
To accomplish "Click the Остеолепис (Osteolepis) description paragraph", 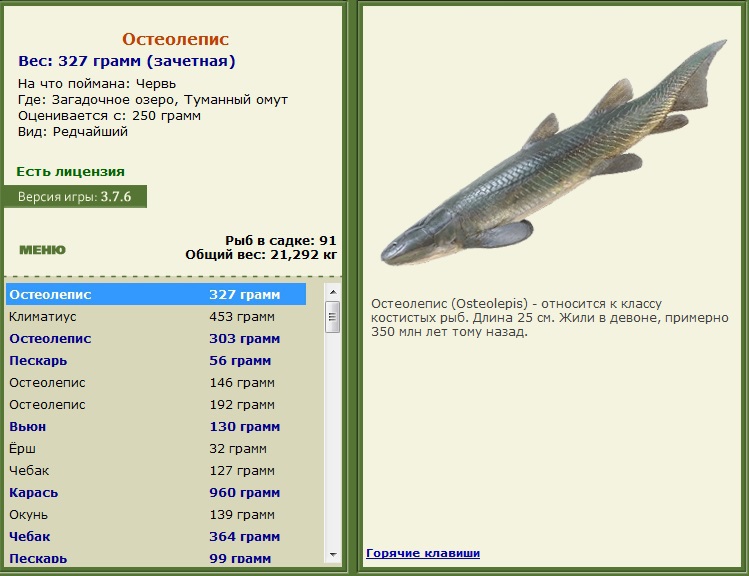I will [550, 318].
